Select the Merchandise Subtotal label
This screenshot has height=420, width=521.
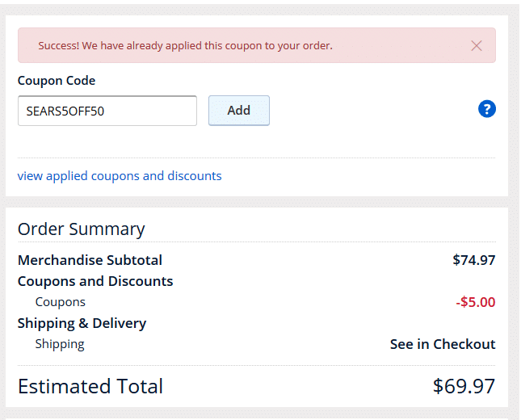90,260
